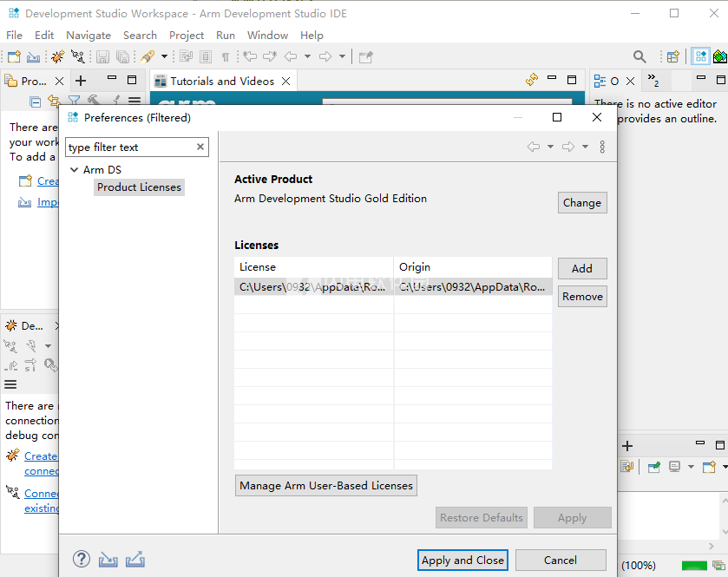
Task: Click the Previous Edit Location arrow icon
Action: [x=250, y=56]
